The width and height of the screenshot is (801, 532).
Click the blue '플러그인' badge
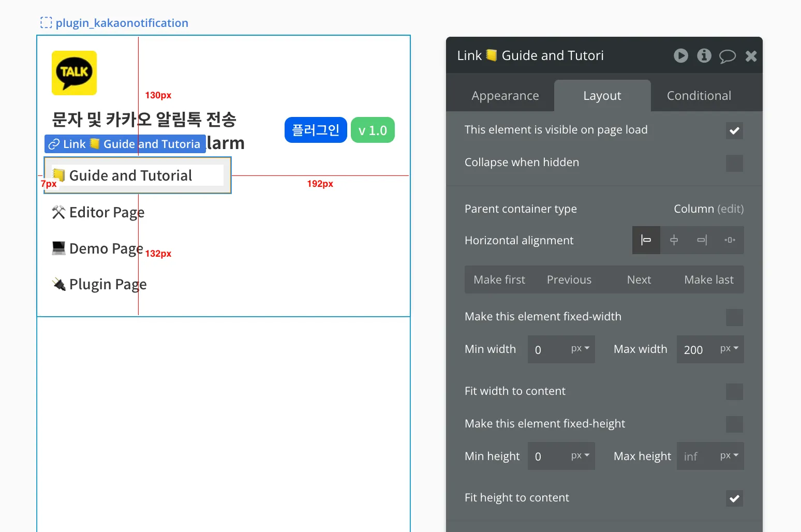[316, 130]
